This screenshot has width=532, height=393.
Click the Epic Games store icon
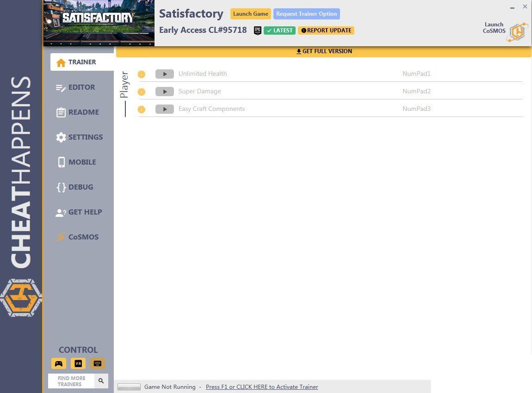(x=258, y=31)
